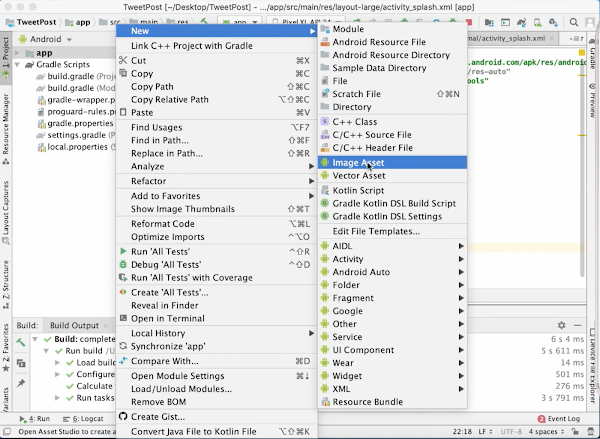Screen dimensions: 600x439
Task: Click the user account avatar icon
Action: [x=590, y=22]
